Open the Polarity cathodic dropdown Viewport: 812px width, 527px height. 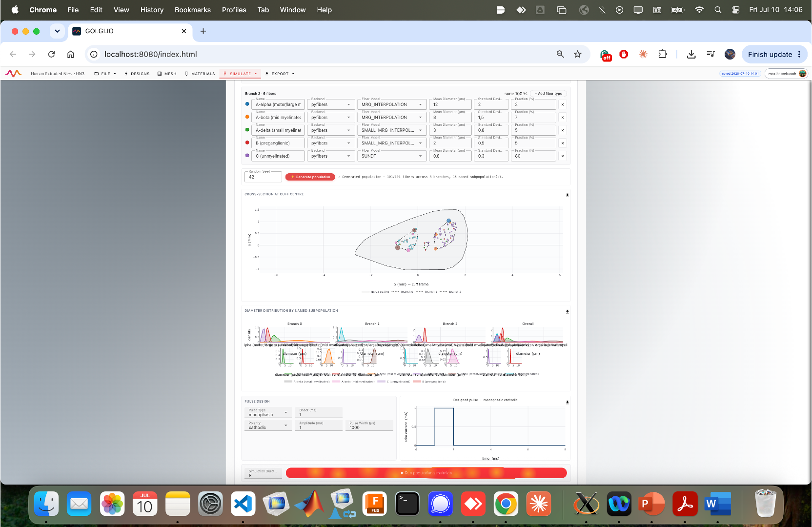tap(268, 426)
